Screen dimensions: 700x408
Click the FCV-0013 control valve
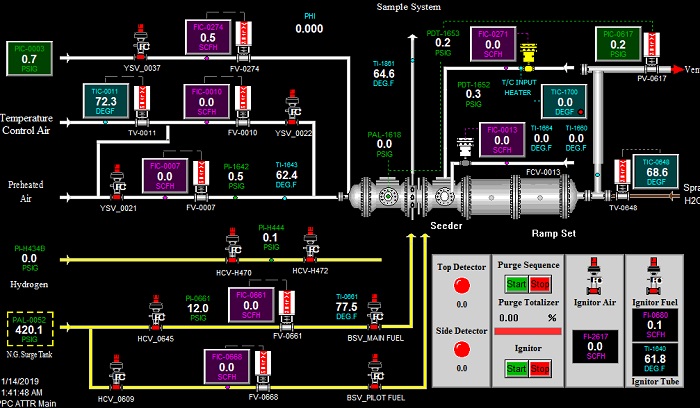(465, 152)
